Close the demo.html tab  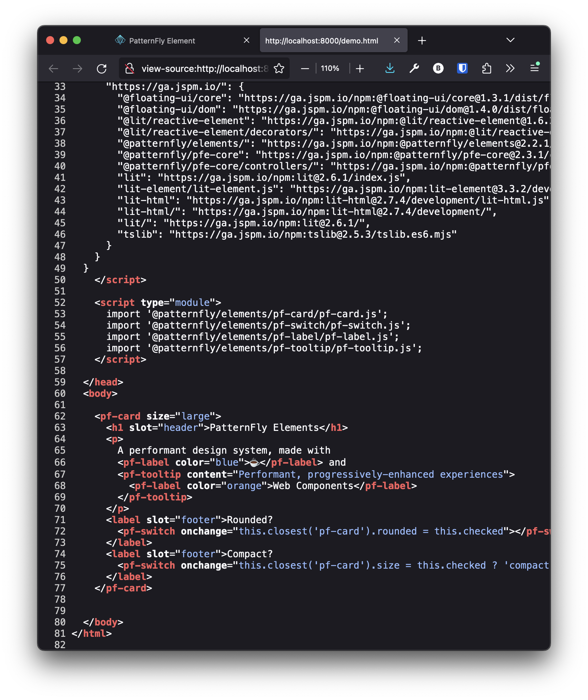pos(397,40)
